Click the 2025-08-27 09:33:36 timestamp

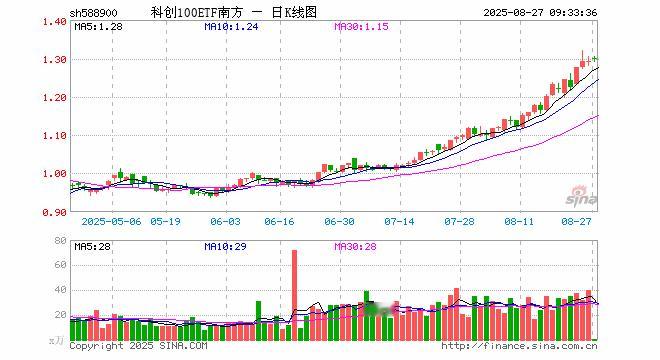pos(540,13)
